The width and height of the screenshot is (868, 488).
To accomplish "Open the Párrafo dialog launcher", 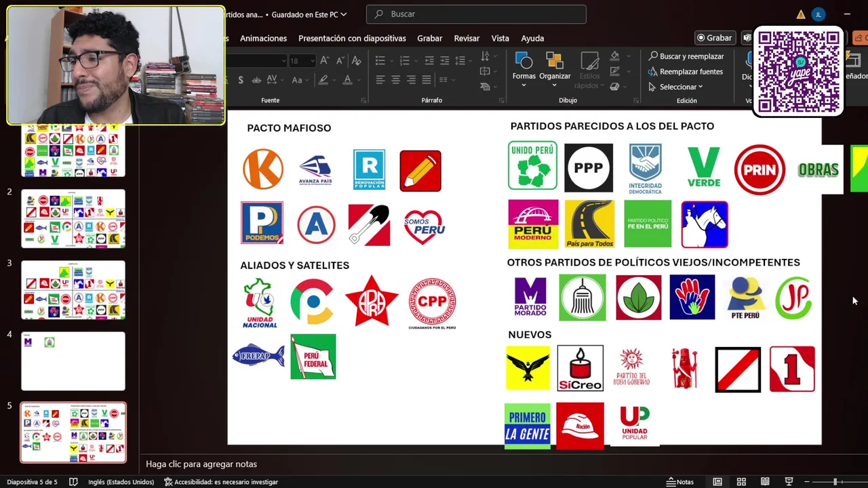I will [501, 100].
